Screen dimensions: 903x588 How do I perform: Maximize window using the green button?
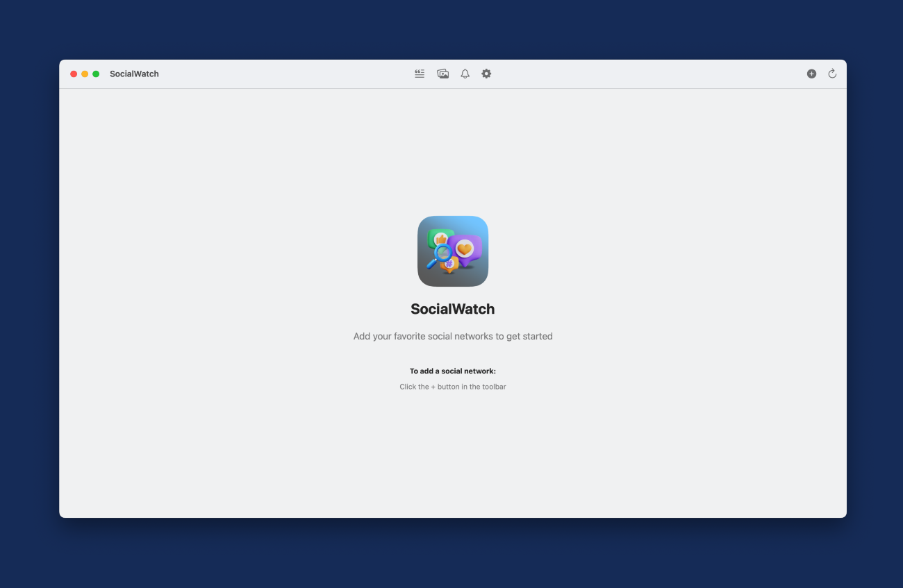pyautogui.click(x=96, y=74)
